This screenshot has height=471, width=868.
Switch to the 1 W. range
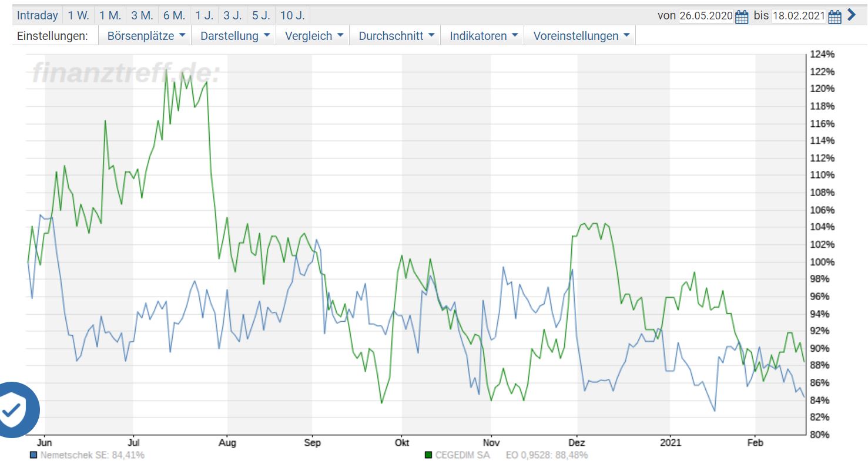pos(78,15)
